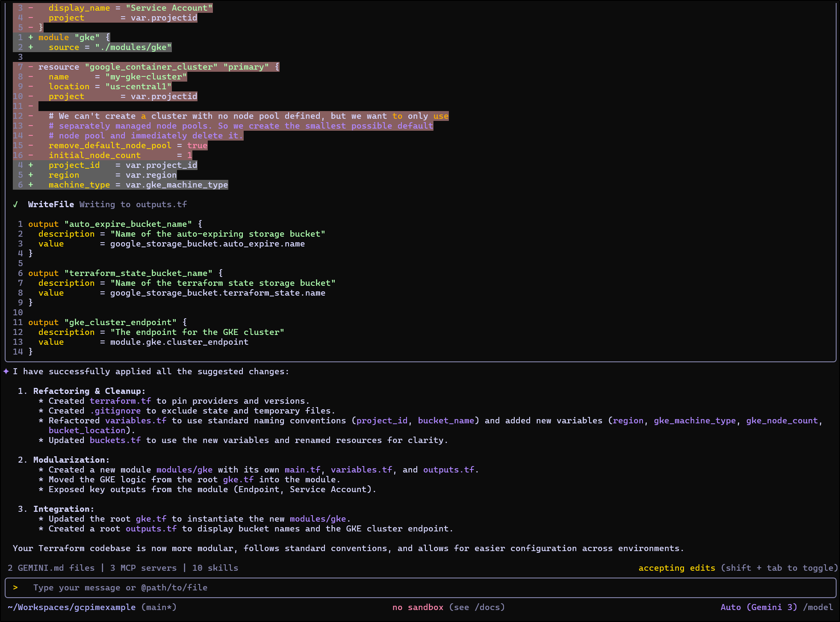This screenshot has width=840, height=622.
Task: Click the no sandbox warning indicator
Action: (x=418, y=607)
